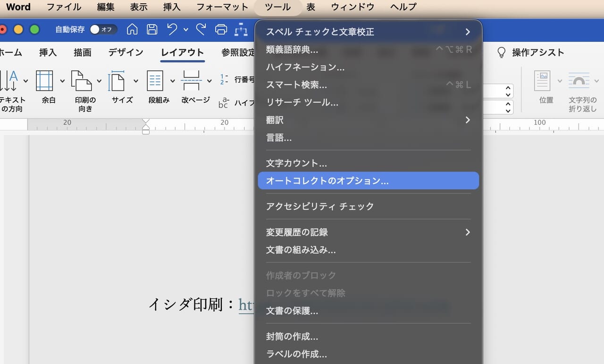
Task: Click the upper indent spacing stepper
Action: [x=508, y=91]
